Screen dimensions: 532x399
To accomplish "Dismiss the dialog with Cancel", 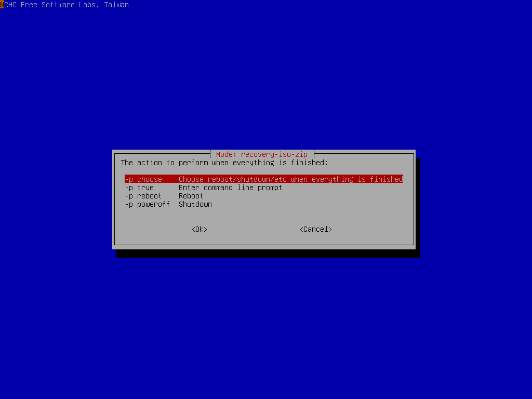I will pyautogui.click(x=315, y=229).
